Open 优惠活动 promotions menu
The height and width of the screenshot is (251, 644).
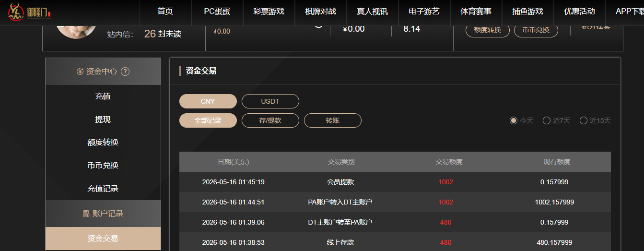pyautogui.click(x=579, y=12)
